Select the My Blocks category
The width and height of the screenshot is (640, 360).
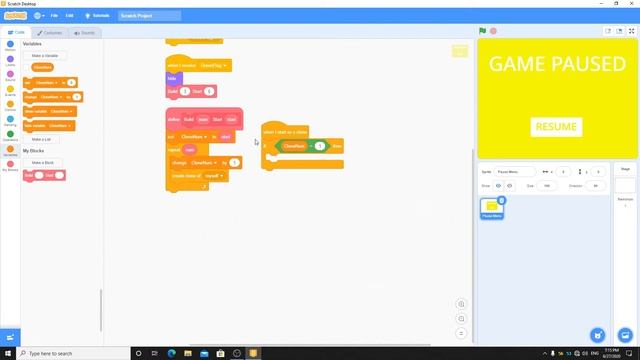10,166
